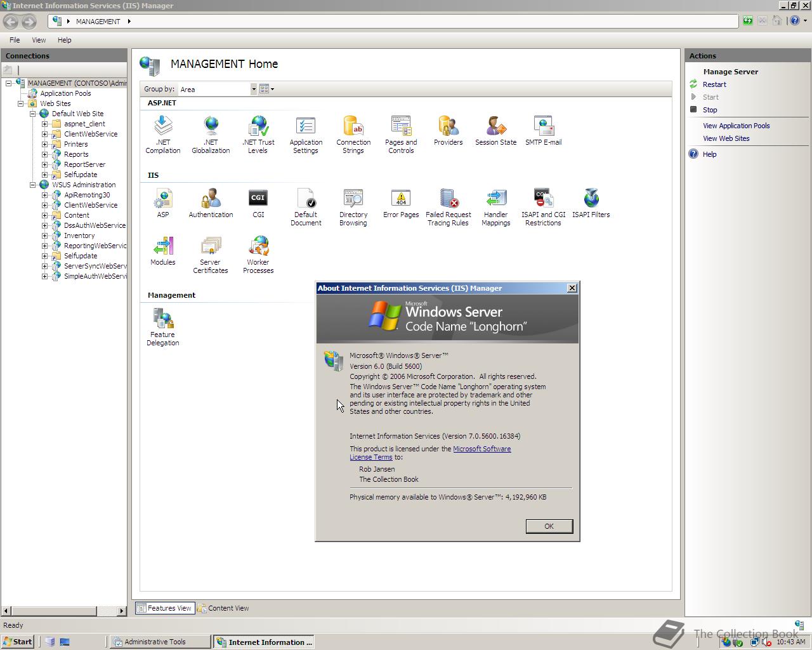Open the Authentication feature

coord(211,202)
